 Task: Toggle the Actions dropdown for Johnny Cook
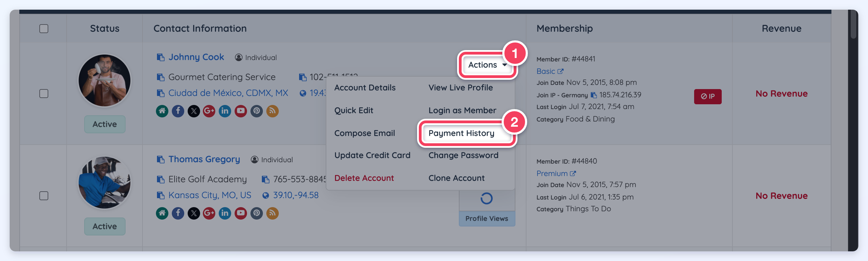487,65
